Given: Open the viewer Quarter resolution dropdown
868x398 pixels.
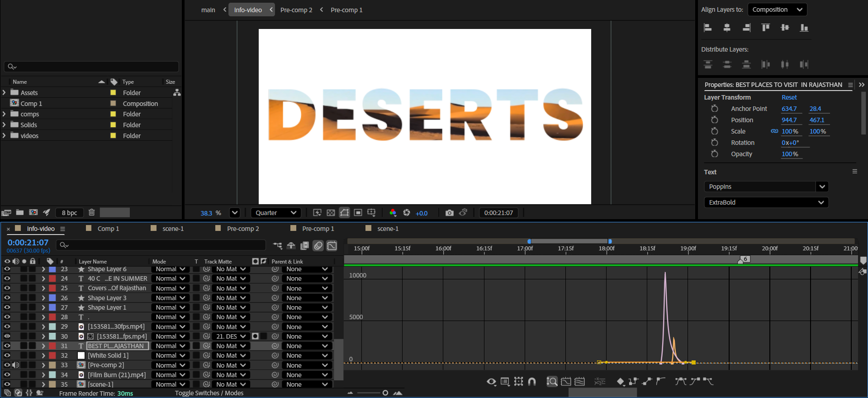Looking at the screenshot, I should (x=276, y=213).
